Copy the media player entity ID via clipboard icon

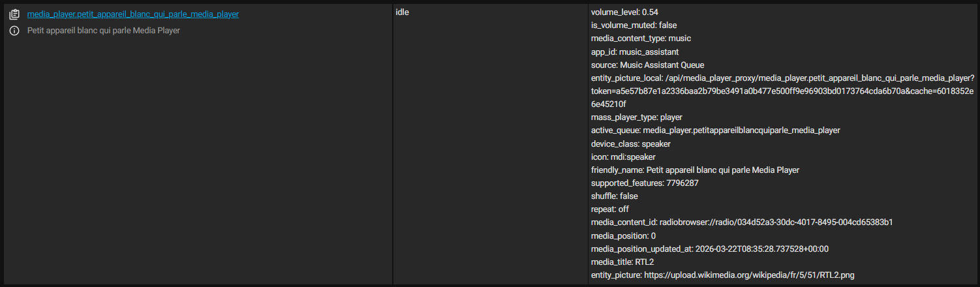14,14
